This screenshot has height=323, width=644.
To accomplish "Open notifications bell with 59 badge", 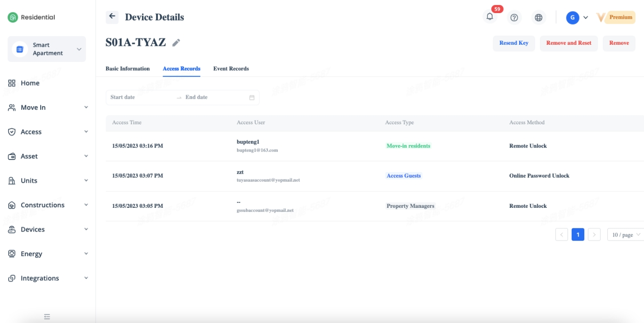I will click(490, 17).
